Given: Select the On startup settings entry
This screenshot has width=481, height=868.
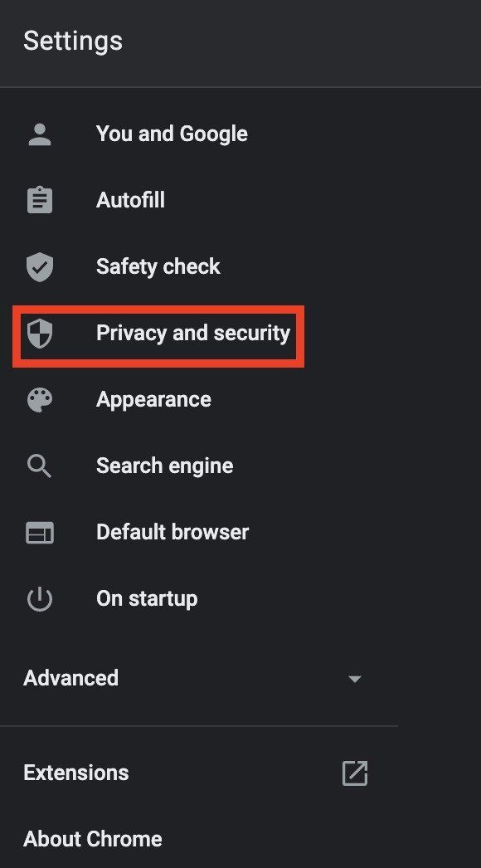Looking at the screenshot, I should click(x=147, y=598).
